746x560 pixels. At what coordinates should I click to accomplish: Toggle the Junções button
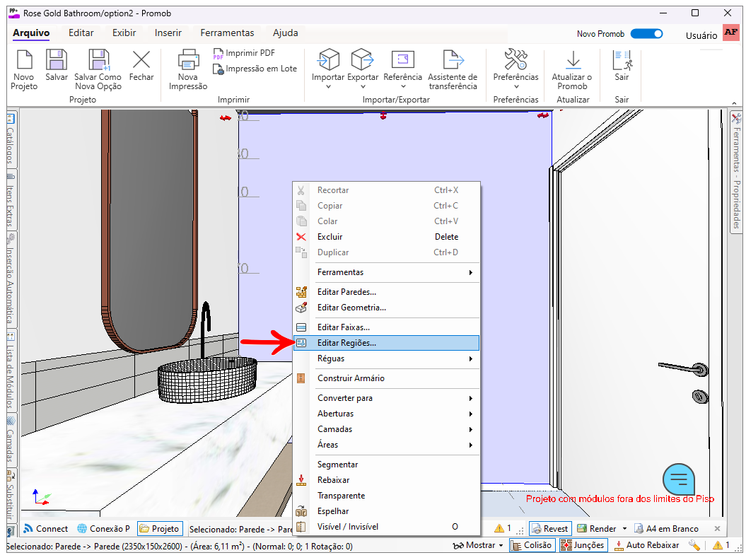[583, 545]
